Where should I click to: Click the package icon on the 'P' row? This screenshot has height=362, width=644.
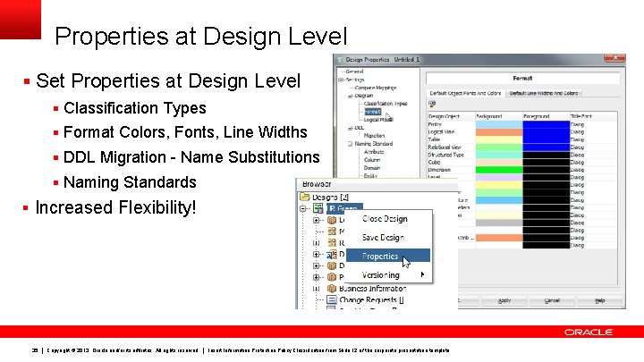[x=332, y=277]
